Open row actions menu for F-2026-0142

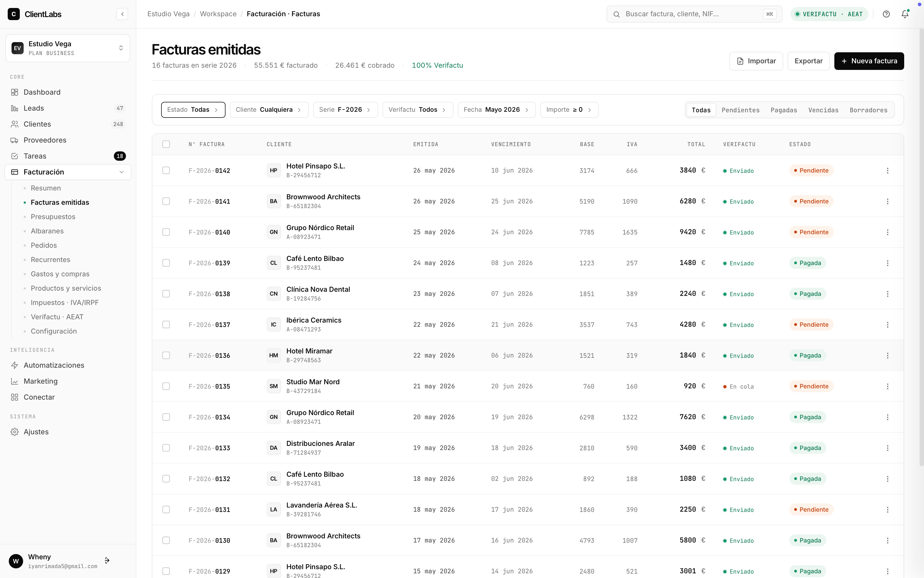pos(887,170)
